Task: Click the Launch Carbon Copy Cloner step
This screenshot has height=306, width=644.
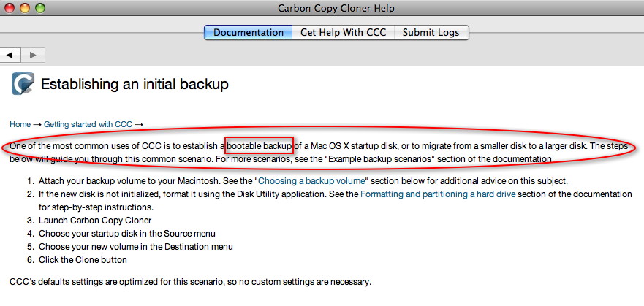Action: coord(95,221)
